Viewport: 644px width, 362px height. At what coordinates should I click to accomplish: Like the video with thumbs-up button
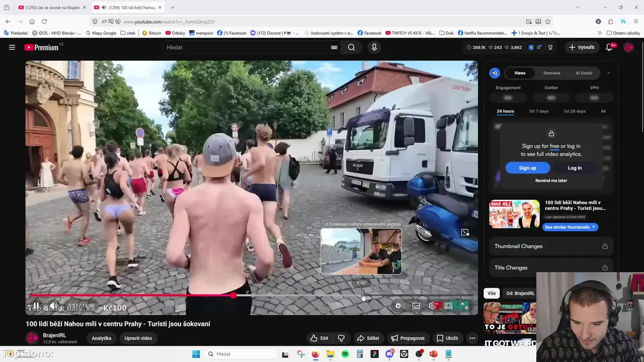[319, 338]
